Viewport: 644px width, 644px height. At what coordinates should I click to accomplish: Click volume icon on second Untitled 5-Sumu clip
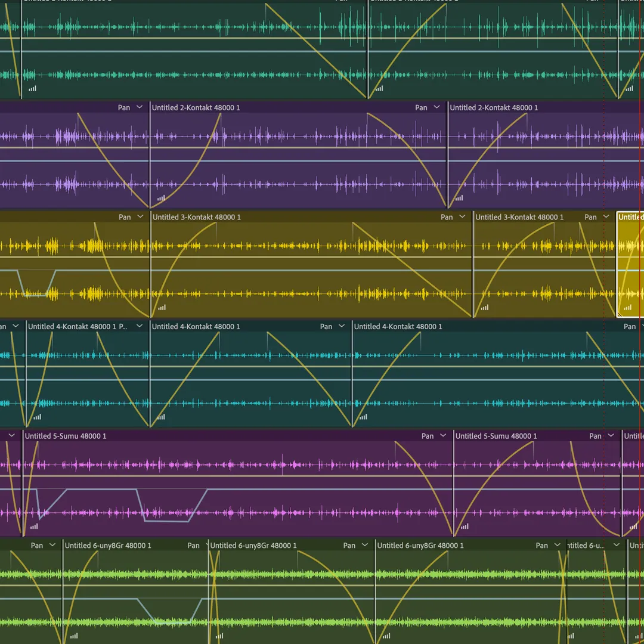pos(465,526)
